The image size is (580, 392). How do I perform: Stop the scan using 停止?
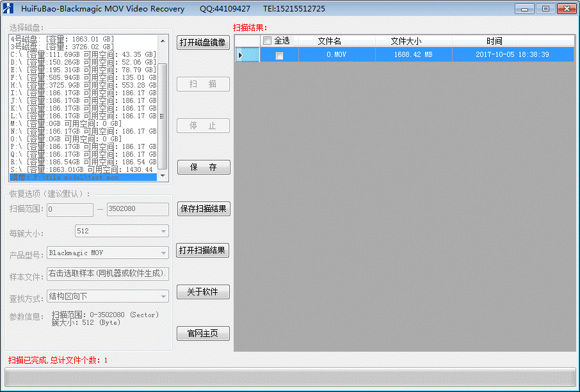click(x=203, y=125)
